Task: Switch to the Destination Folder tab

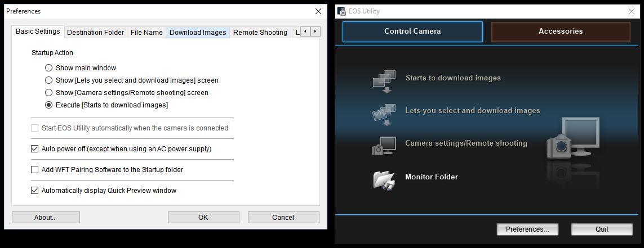Action: tap(95, 33)
